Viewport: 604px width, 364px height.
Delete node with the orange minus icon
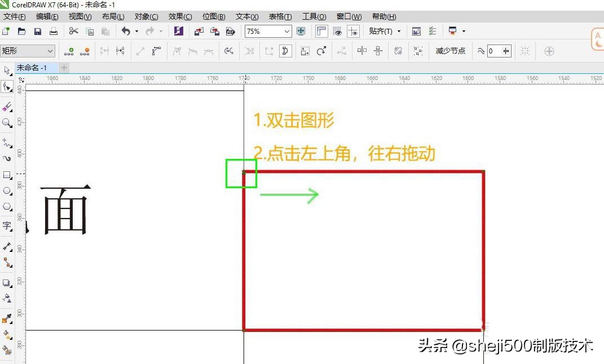coord(85,51)
